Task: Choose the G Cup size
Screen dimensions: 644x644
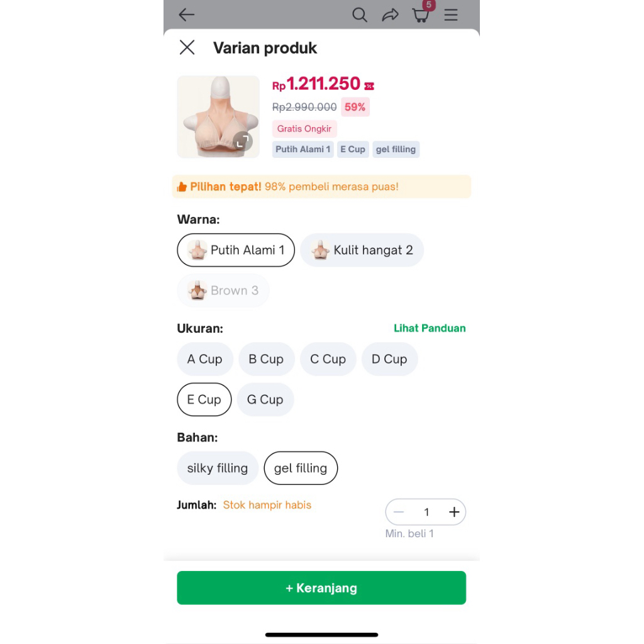Action: coord(265,399)
